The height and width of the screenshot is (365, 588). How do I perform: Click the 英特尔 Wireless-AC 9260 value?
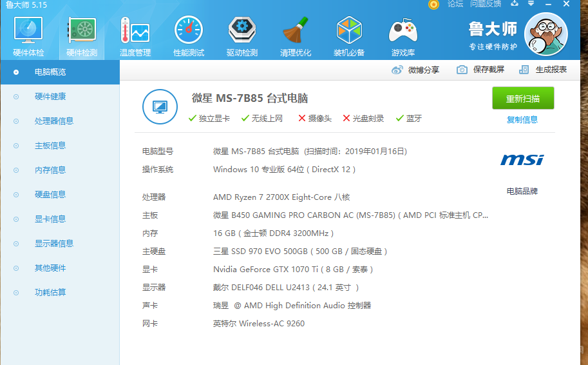[259, 324]
